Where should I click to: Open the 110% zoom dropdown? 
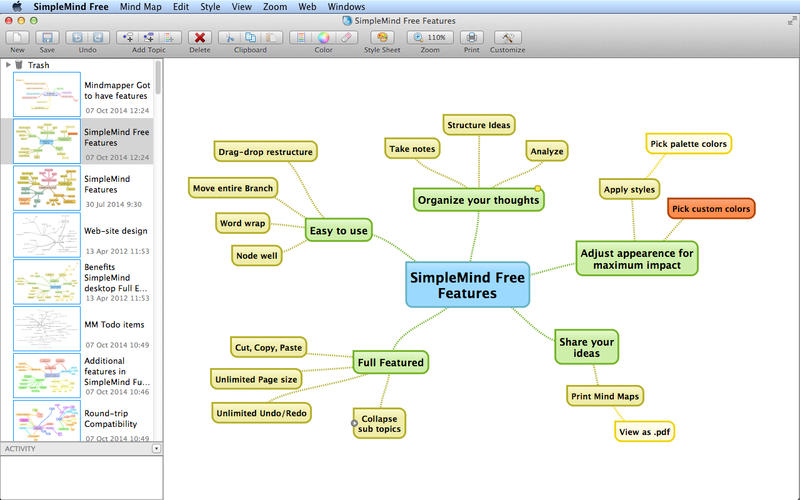430,37
